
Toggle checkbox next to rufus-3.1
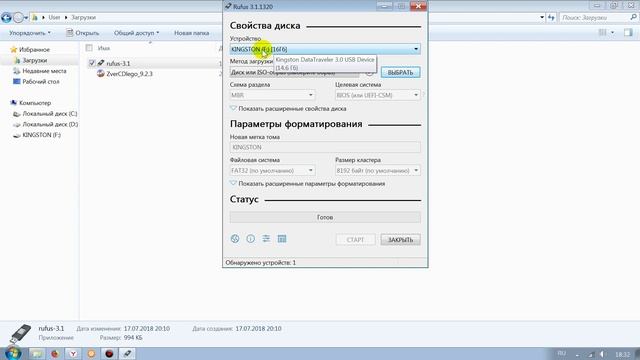92,63
